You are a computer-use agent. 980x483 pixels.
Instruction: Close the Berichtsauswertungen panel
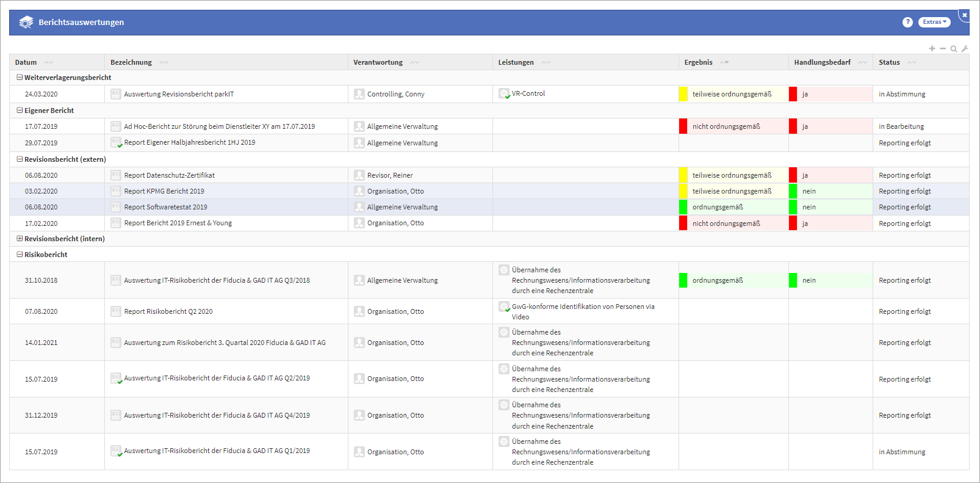coord(965,15)
